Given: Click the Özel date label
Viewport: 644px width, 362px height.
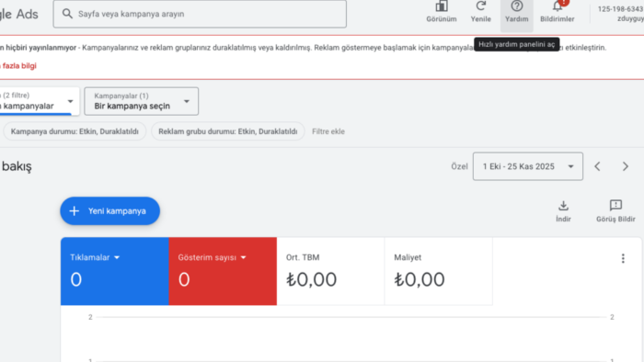Looking at the screenshot, I should [x=459, y=166].
